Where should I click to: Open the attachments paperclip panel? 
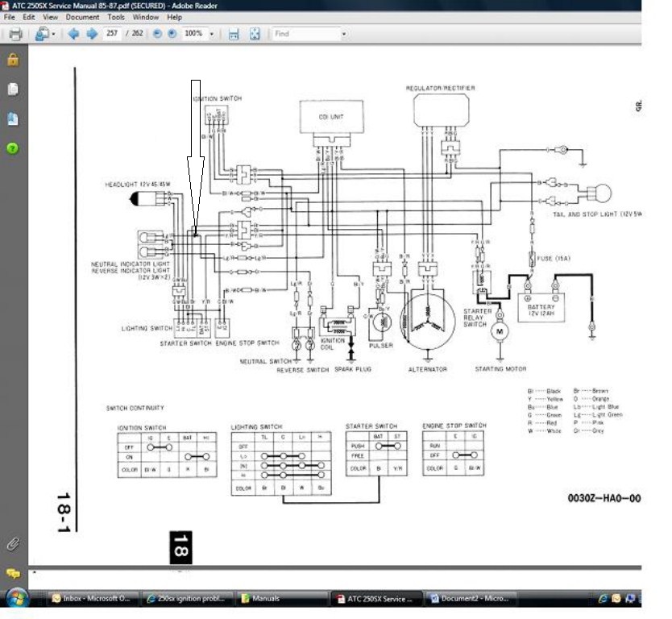(x=13, y=543)
